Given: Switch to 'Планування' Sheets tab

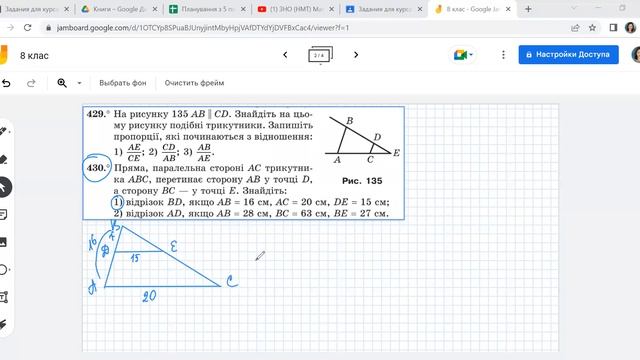Looking at the screenshot, I should click(208, 9).
